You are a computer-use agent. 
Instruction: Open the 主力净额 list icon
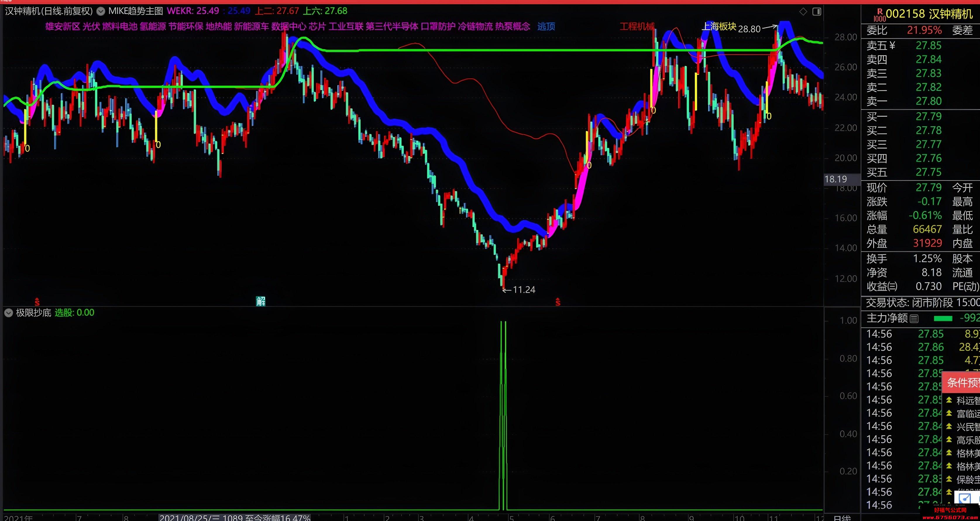coord(914,318)
